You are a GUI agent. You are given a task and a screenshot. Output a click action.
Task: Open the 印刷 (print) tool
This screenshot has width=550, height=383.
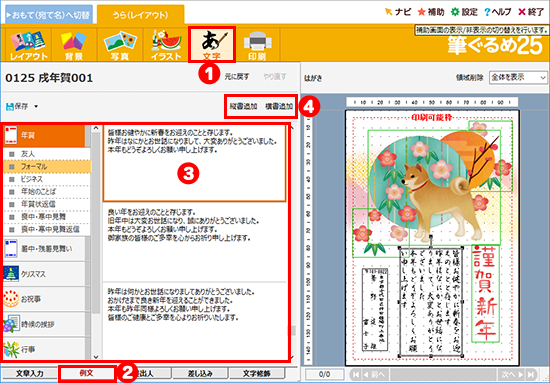pos(257,45)
